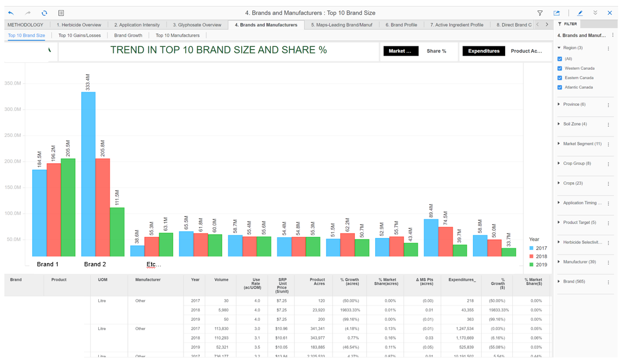Open Brand filter options menu

608,282
